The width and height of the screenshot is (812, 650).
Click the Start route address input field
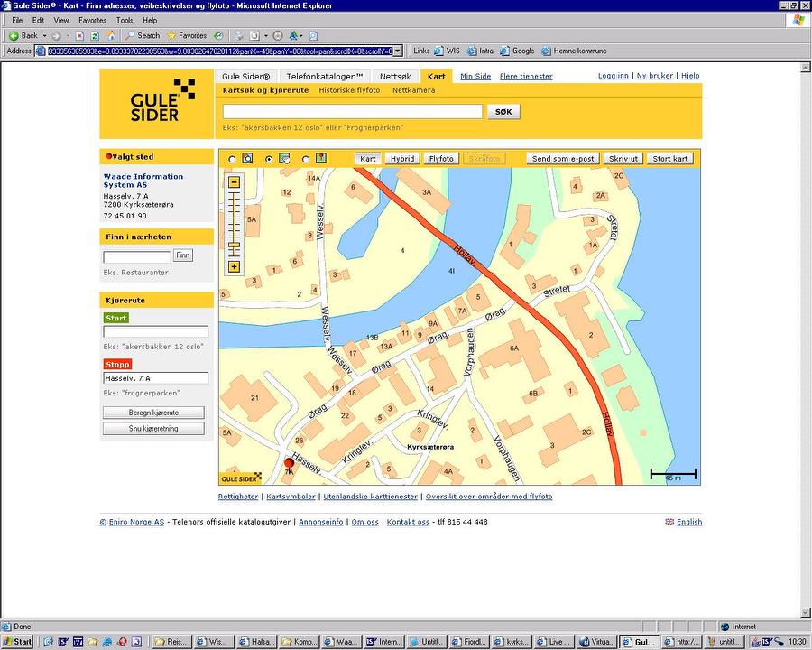click(x=156, y=332)
